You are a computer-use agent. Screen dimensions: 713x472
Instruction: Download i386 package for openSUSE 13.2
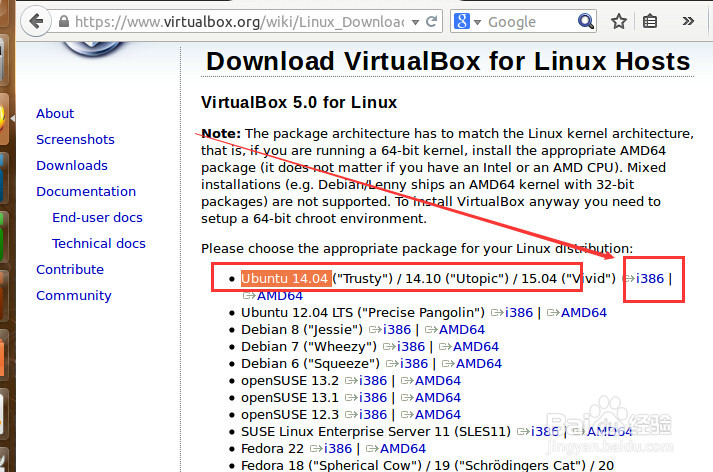[373, 380]
